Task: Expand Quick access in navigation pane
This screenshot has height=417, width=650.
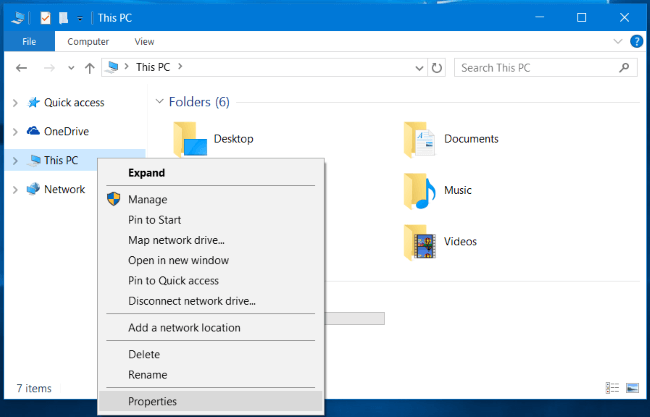Action: coord(15,103)
